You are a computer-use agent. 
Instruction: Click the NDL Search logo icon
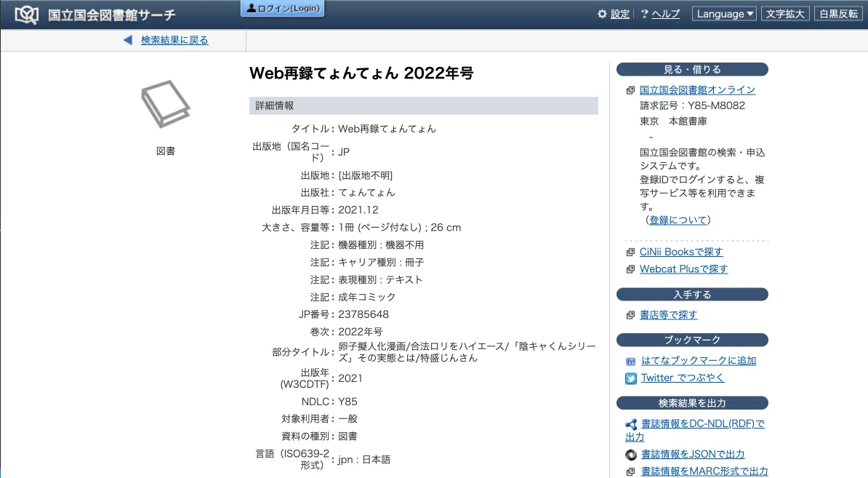pyautogui.click(x=27, y=15)
